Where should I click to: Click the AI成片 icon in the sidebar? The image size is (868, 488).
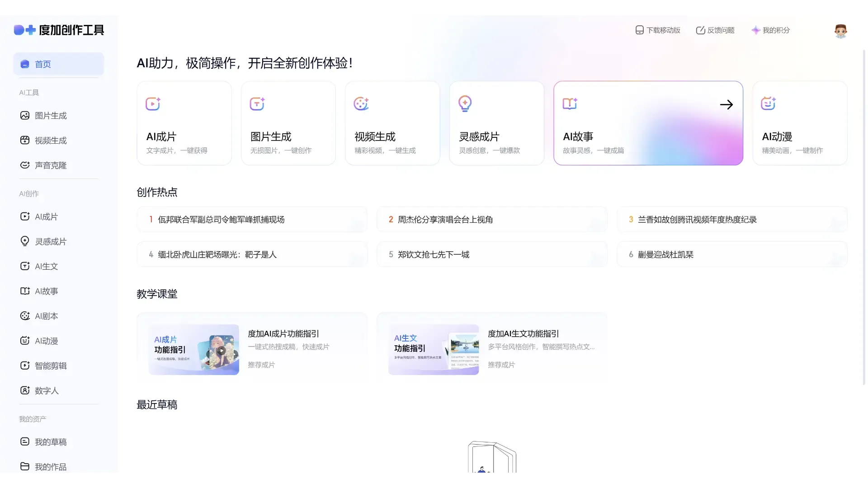coord(25,216)
